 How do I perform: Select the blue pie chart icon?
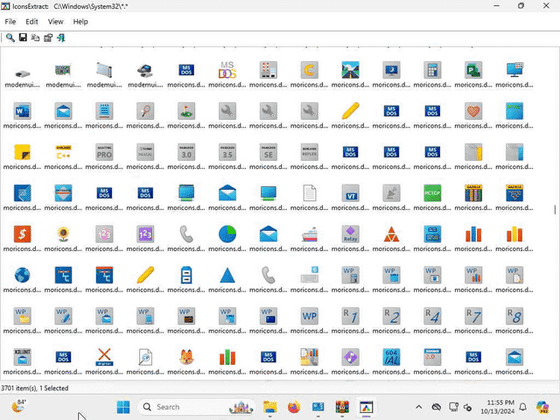(227, 234)
